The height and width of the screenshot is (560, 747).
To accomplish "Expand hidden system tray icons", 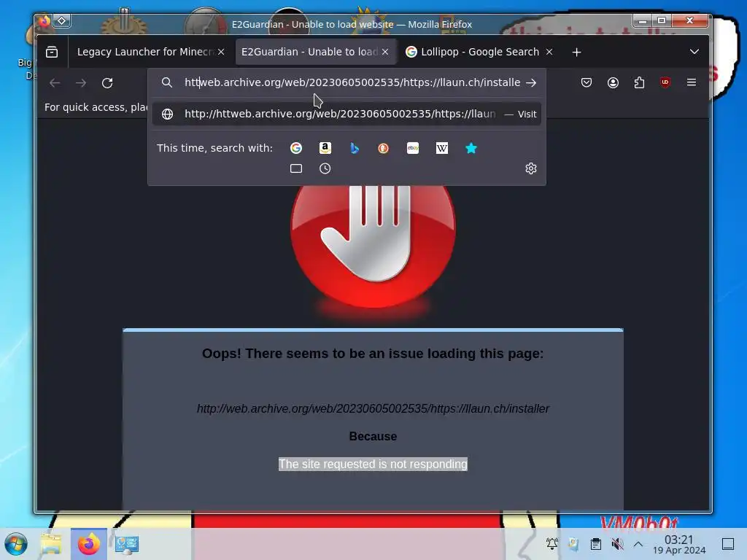I will (638, 544).
